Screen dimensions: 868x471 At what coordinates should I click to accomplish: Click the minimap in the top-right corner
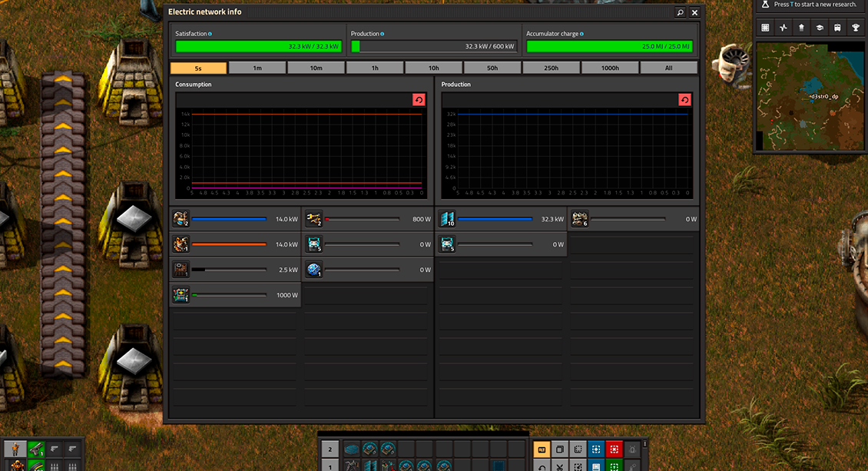[809, 96]
